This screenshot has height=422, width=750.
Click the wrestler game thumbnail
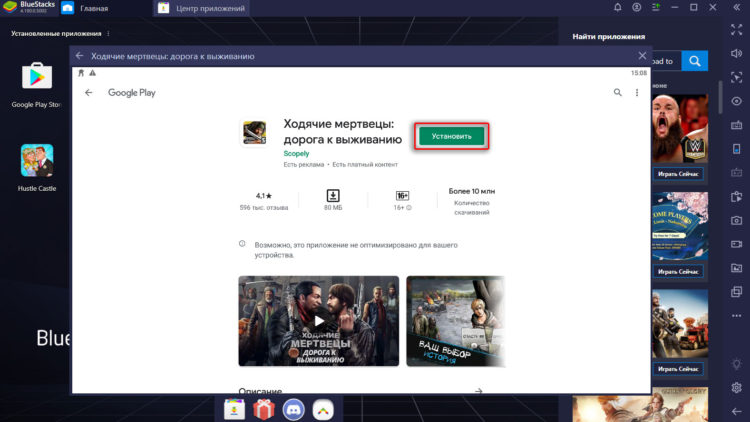[680, 129]
